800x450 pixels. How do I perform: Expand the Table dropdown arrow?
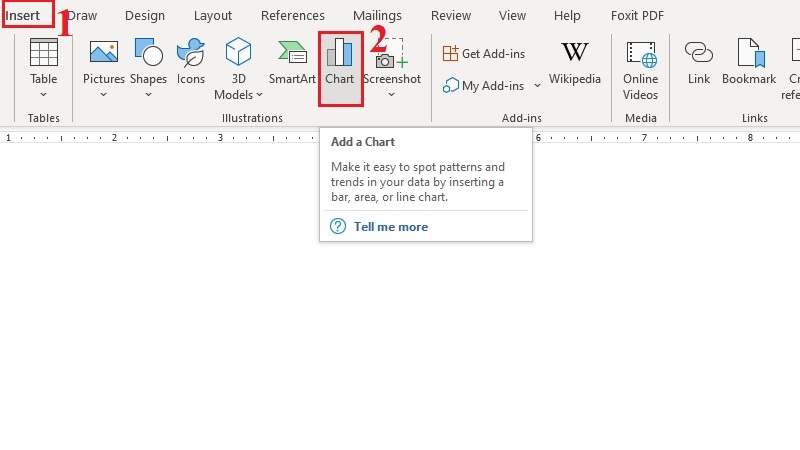43,94
